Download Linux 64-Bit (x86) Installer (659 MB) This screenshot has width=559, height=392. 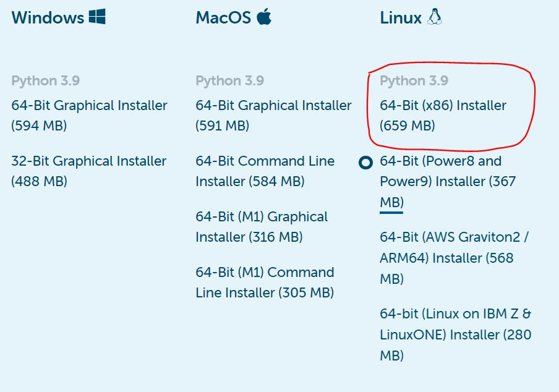click(x=443, y=116)
